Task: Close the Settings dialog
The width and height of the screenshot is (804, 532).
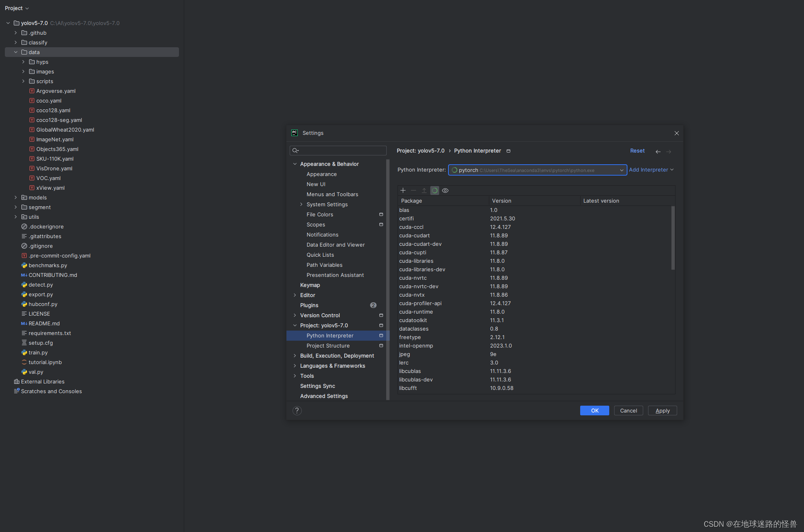Action: coord(677,133)
